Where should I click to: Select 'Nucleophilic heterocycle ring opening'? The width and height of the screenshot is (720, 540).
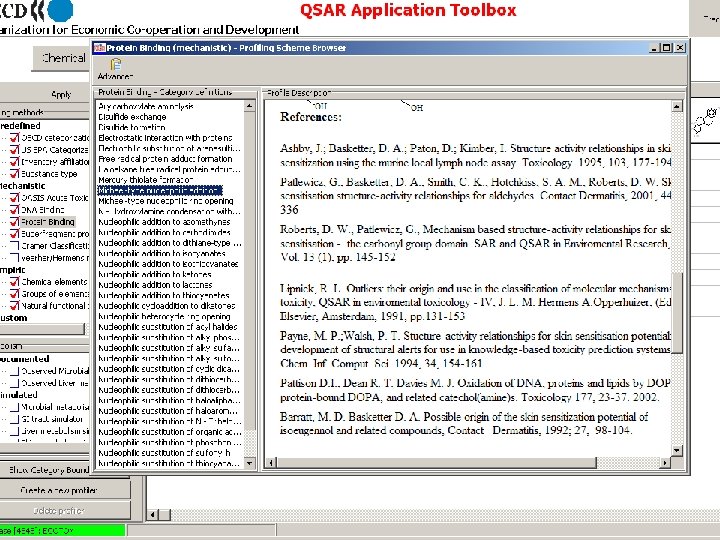tap(164, 316)
